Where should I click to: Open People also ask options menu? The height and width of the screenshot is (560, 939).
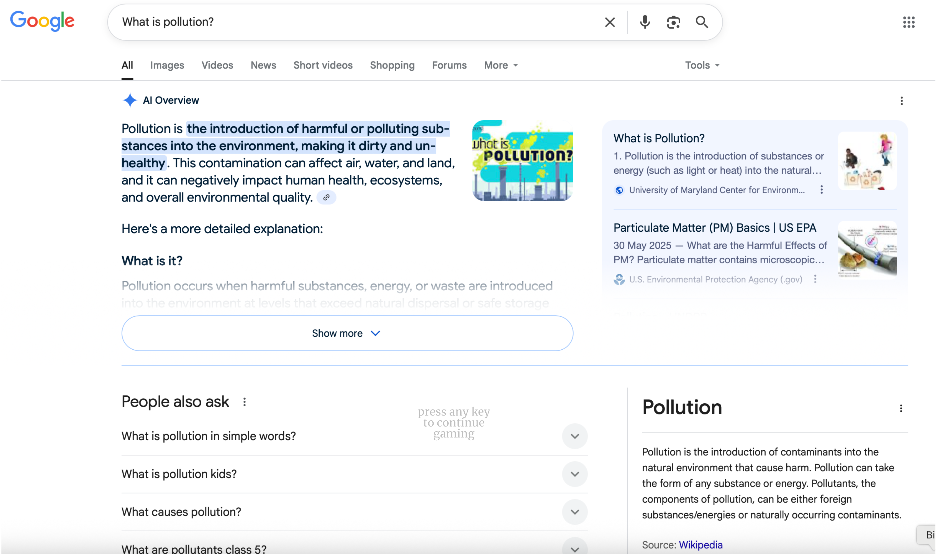point(245,402)
